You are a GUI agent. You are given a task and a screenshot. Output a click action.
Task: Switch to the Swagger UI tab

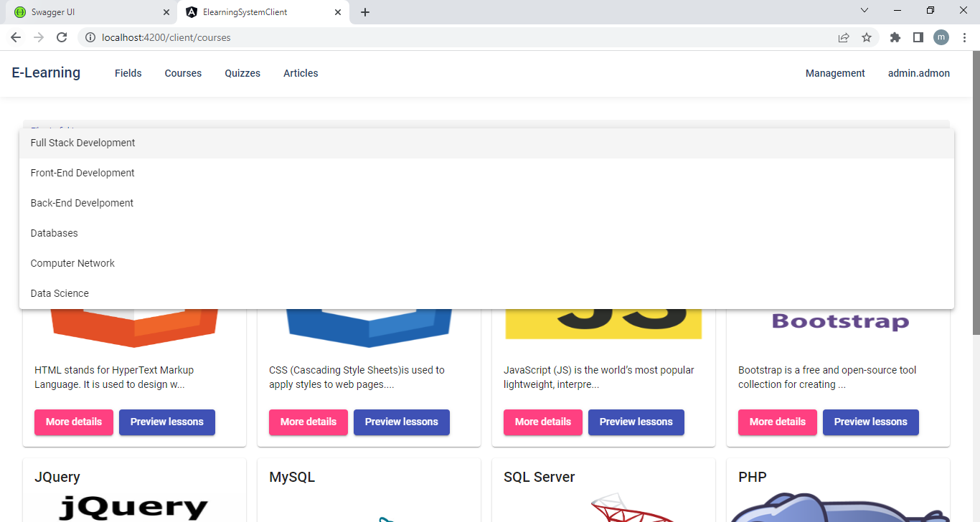coord(86,12)
